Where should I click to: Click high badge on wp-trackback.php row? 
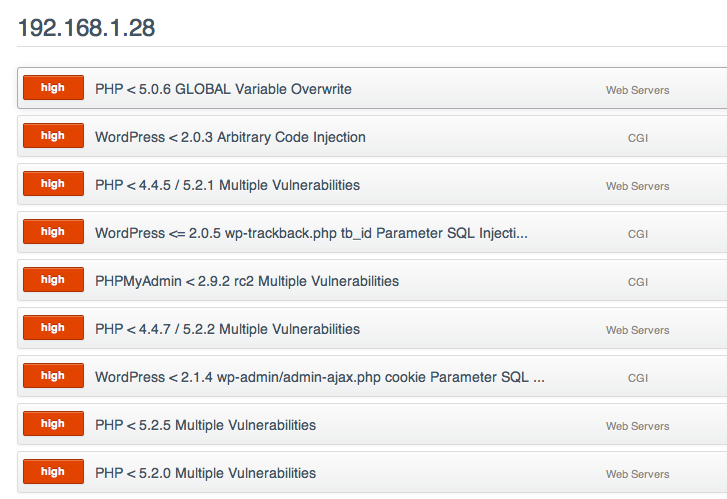coord(53,231)
